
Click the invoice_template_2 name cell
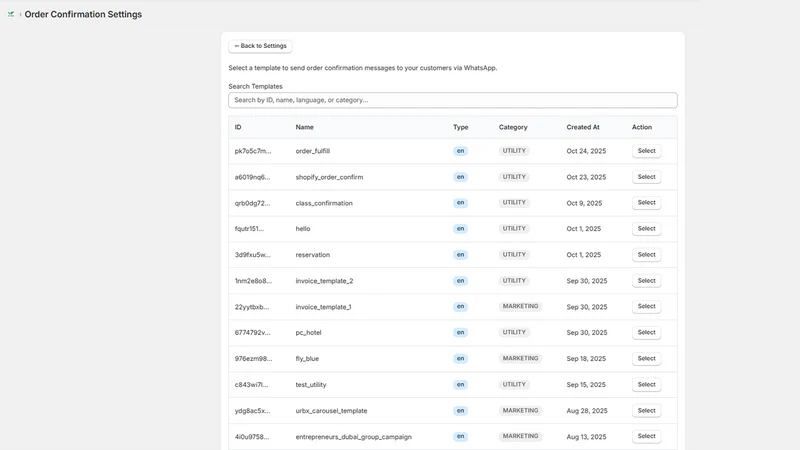(x=324, y=281)
